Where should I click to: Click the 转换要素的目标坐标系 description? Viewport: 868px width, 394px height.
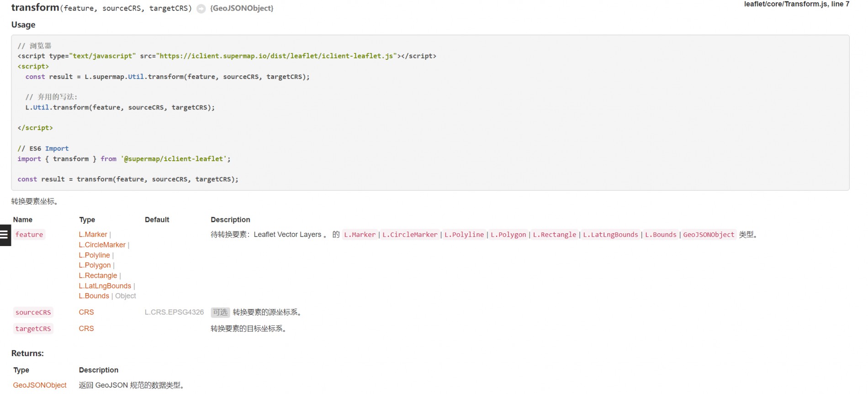249,329
